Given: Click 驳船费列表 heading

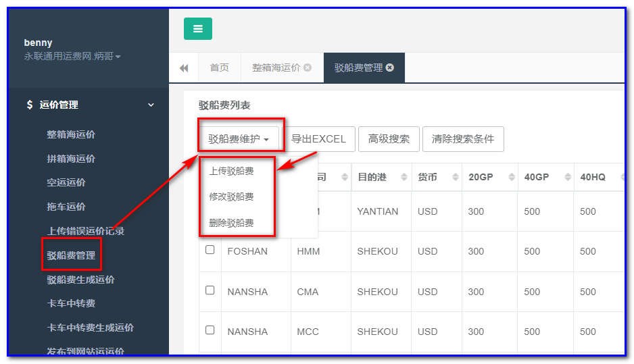Looking at the screenshot, I should pyautogui.click(x=224, y=105).
